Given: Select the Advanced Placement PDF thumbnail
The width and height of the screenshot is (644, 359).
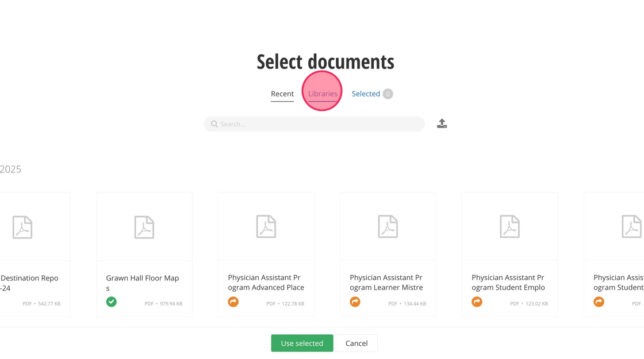Looking at the screenshot, I should (266, 226).
